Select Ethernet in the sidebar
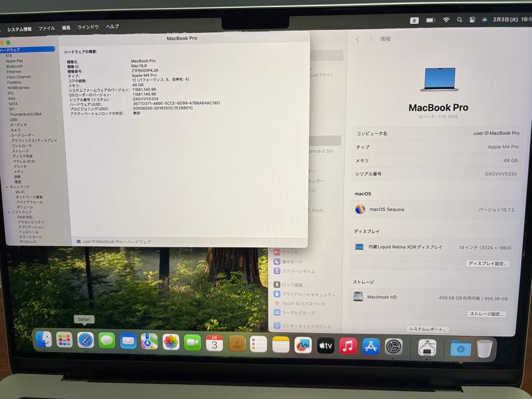 point(14,71)
